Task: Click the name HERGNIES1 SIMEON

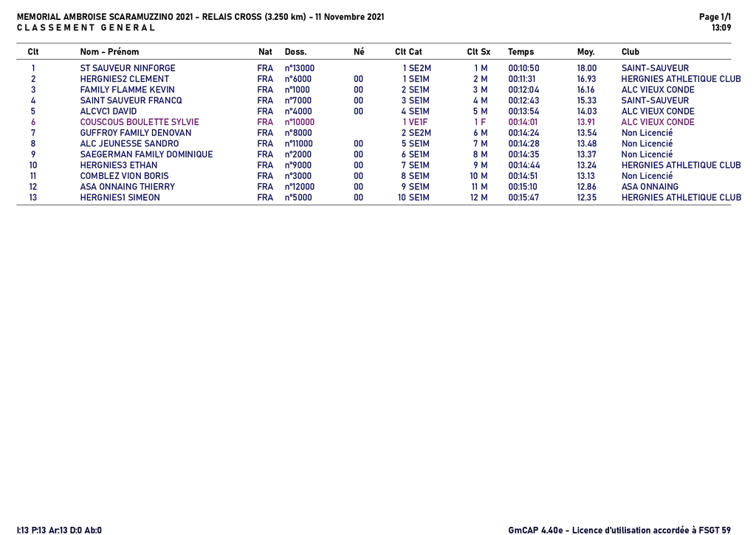Action: 120,198
